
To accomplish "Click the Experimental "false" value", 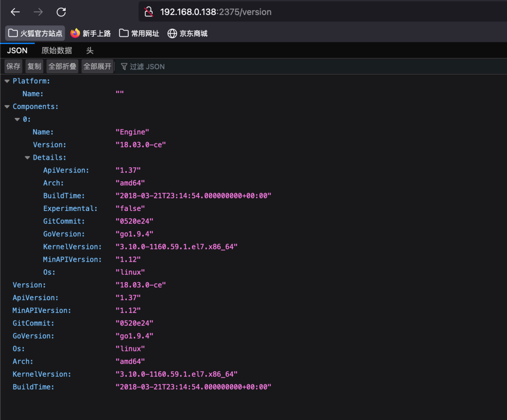I will pyautogui.click(x=131, y=209).
